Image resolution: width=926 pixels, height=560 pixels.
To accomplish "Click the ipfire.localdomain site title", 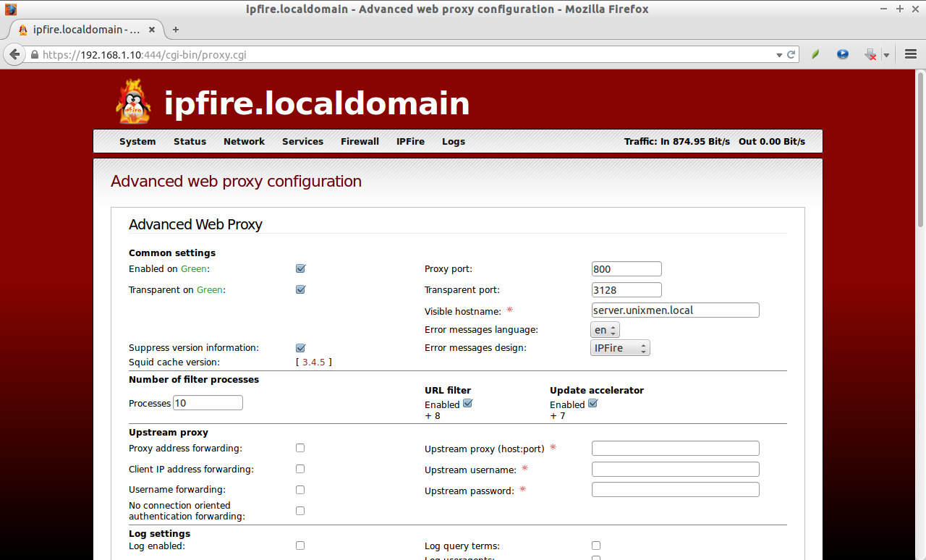I will coord(317,103).
